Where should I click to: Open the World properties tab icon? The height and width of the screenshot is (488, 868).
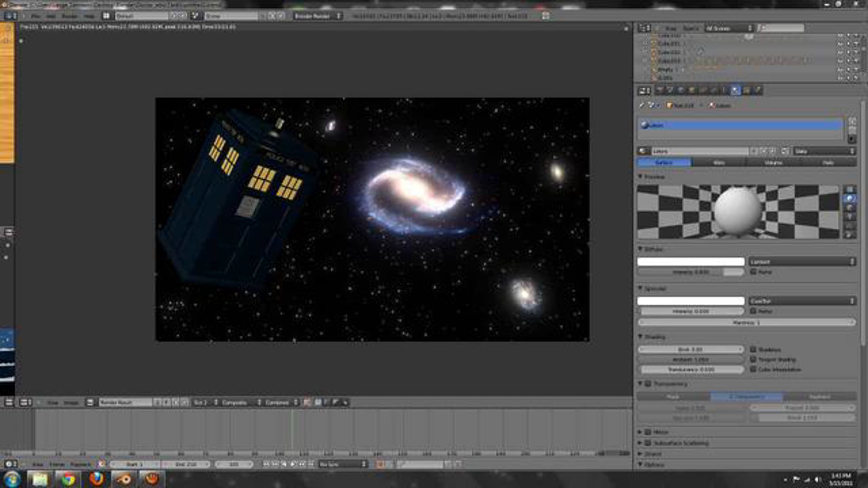pos(681,91)
